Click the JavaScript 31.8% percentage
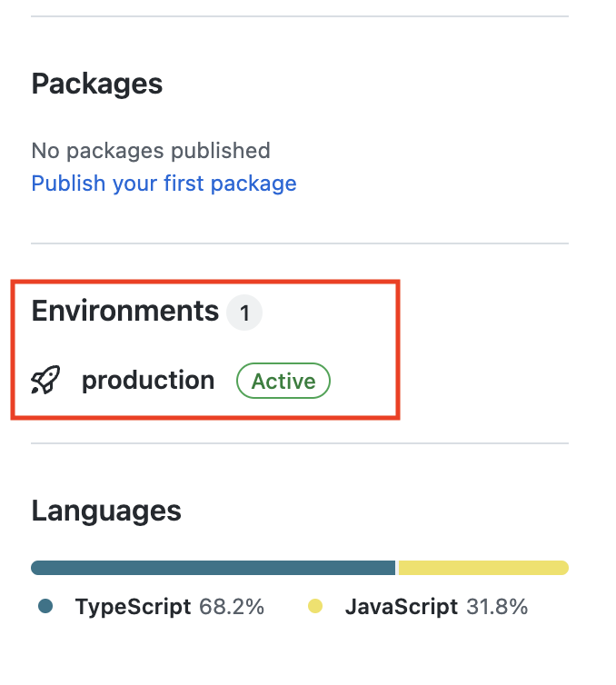616x685 pixels. [497, 607]
